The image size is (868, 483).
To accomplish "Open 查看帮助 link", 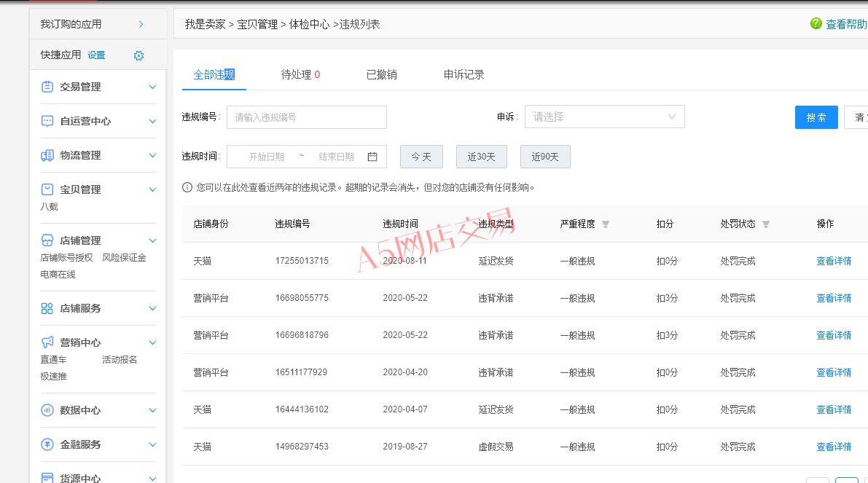I will point(846,24).
